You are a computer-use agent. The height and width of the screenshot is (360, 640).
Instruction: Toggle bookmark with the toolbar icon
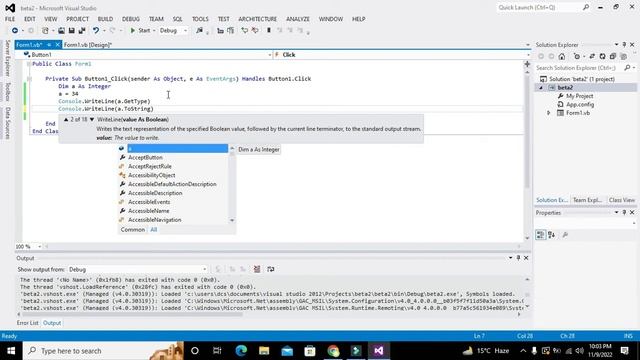pos(269,31)
